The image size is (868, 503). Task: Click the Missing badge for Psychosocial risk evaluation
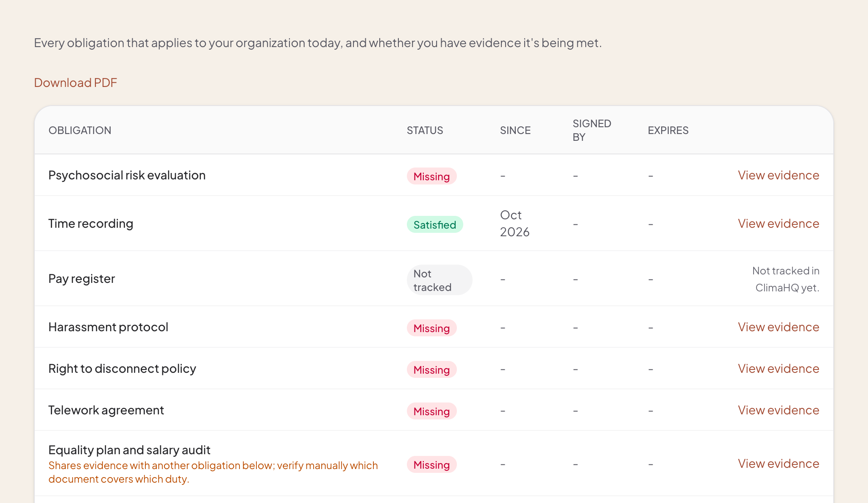(431, 176)
